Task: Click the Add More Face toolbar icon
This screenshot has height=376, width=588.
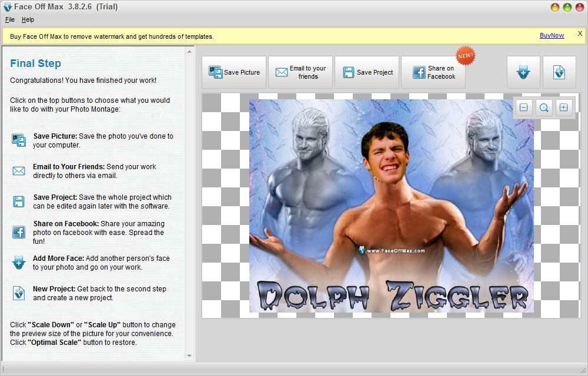Action: [x=523, y=72]
